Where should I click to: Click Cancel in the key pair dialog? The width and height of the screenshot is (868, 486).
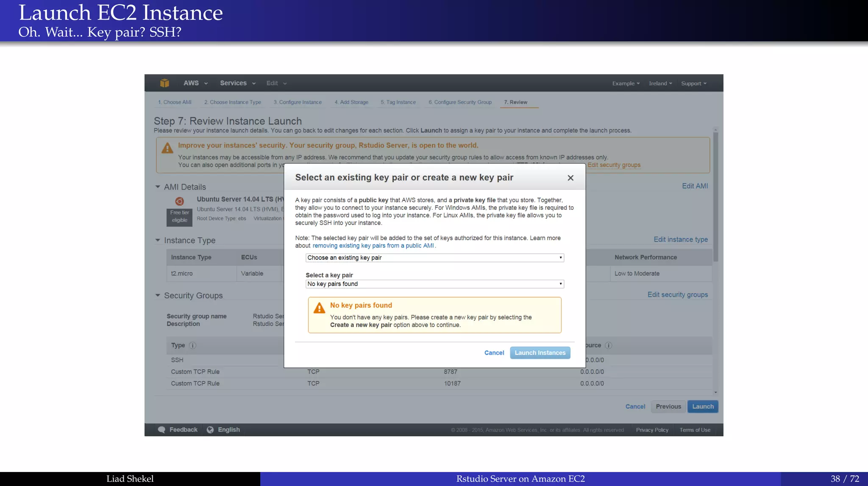point(494,353)
